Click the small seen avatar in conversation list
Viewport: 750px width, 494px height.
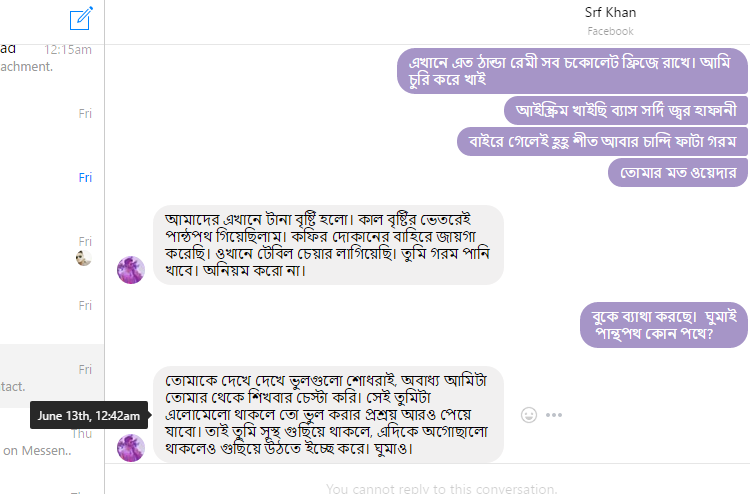click(84, 258)
